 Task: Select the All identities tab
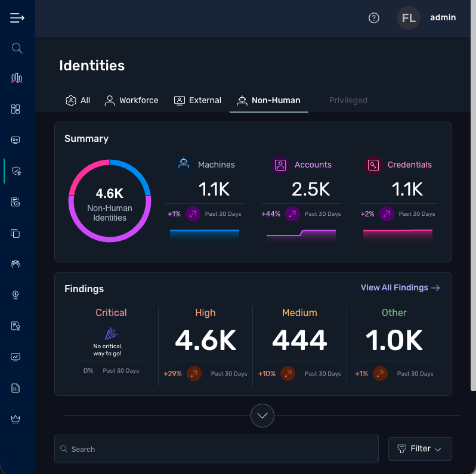(x=78, y=100)
